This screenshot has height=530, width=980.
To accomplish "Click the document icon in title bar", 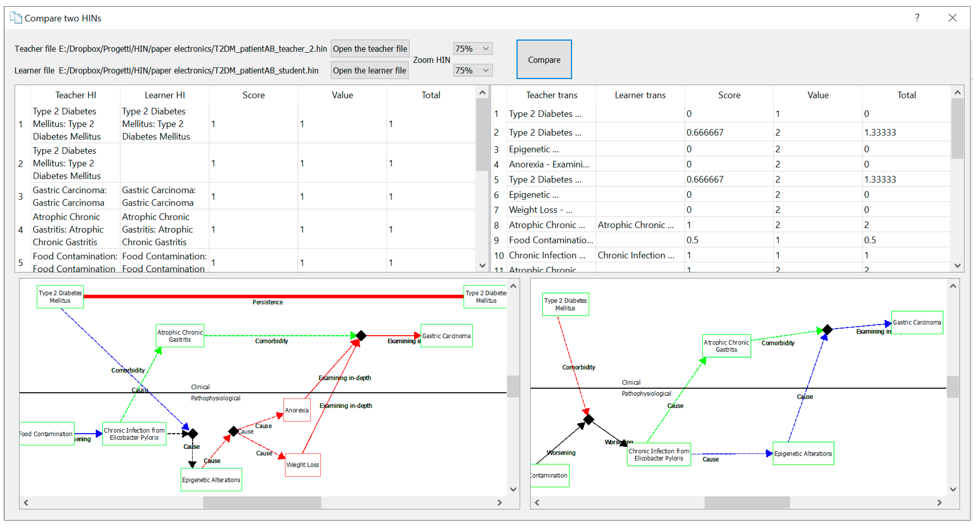I will (x=16, y=17).
